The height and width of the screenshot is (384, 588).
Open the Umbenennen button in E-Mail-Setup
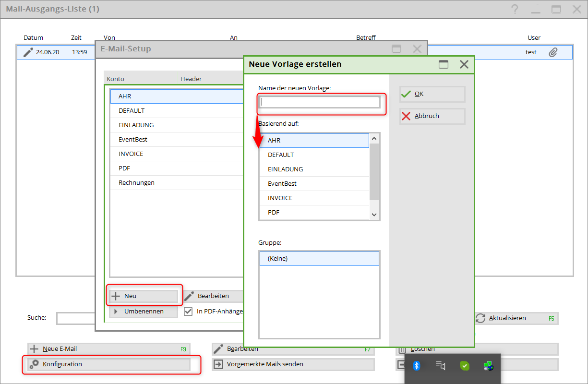[x=144, y=311]
